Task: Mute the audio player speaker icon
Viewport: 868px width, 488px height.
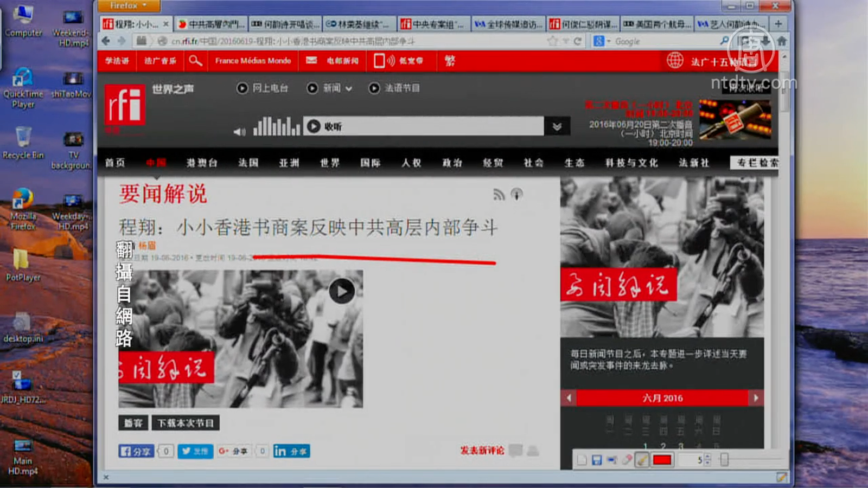Action: [x=239, y=131]
